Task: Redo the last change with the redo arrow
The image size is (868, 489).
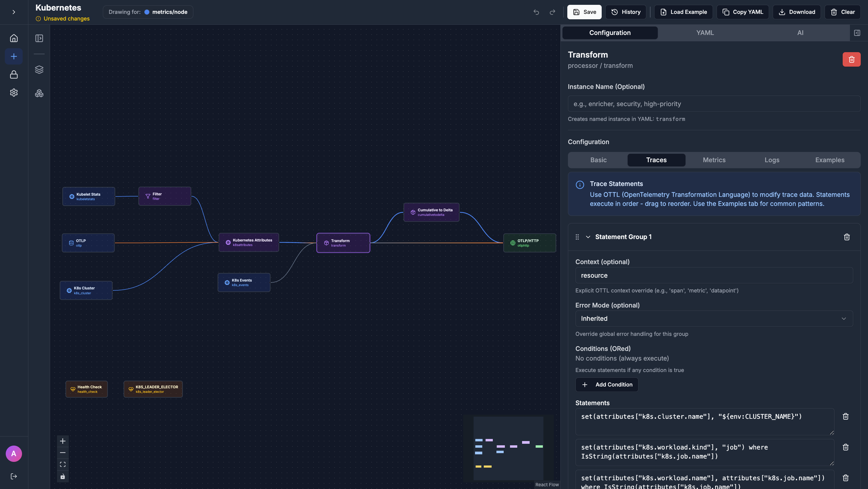Action: click(x=552, y=12)
